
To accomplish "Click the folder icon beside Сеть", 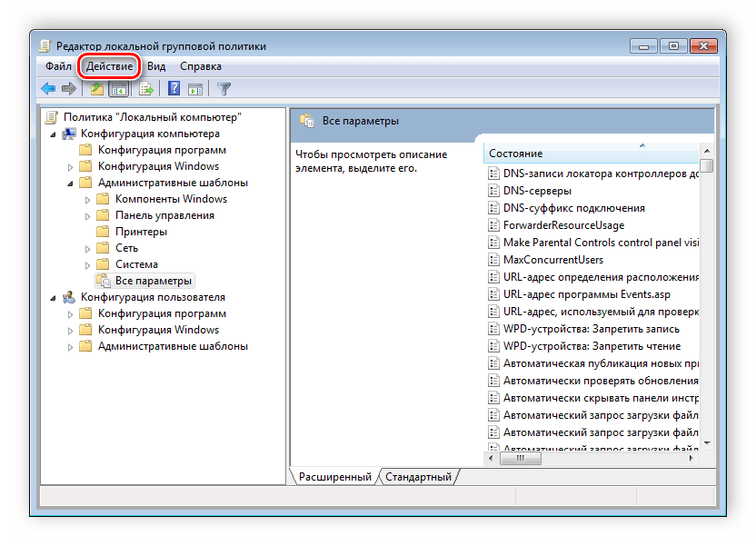I will (x=103, y=248).
